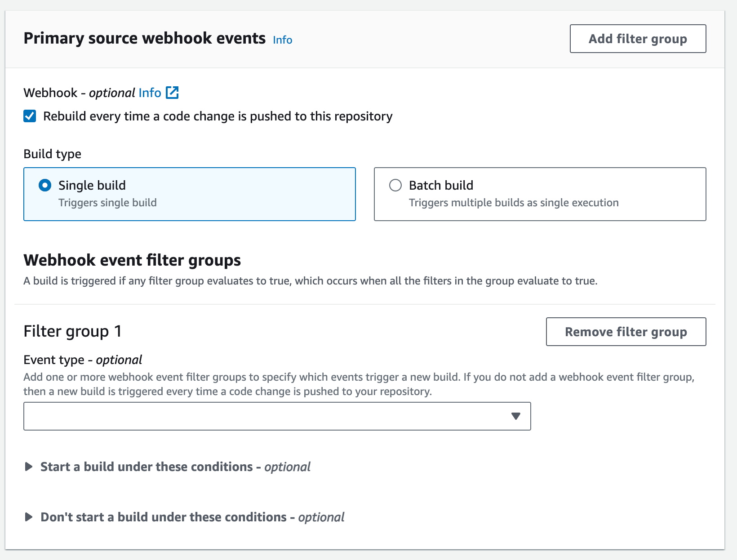
Task: Click the Webhook event filter groups heading
Action: 132,260
